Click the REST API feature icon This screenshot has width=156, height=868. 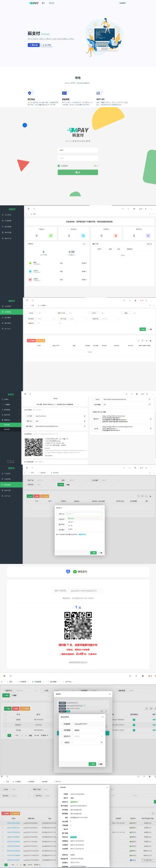point(98,93)
